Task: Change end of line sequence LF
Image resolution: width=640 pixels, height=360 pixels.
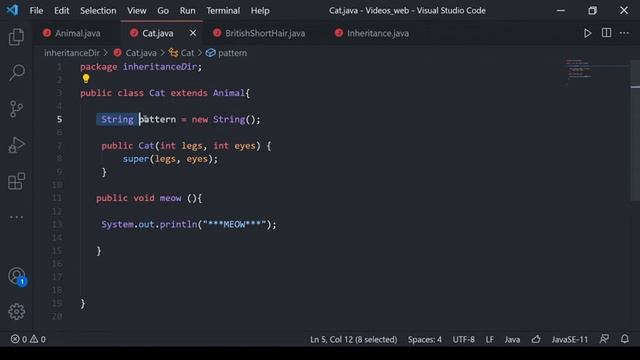Action: pos(489,339)
